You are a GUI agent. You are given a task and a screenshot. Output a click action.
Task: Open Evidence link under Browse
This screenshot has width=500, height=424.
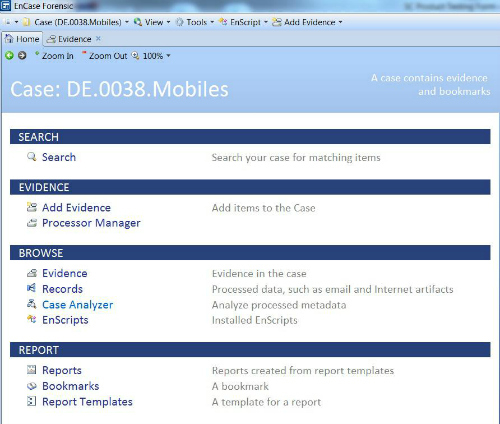coord(65,273)
